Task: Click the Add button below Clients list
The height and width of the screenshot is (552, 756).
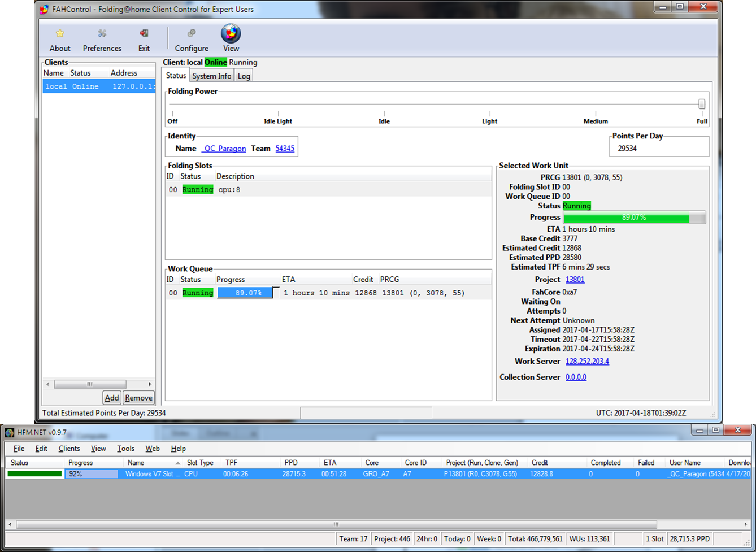Action: (x=111, y=397)
